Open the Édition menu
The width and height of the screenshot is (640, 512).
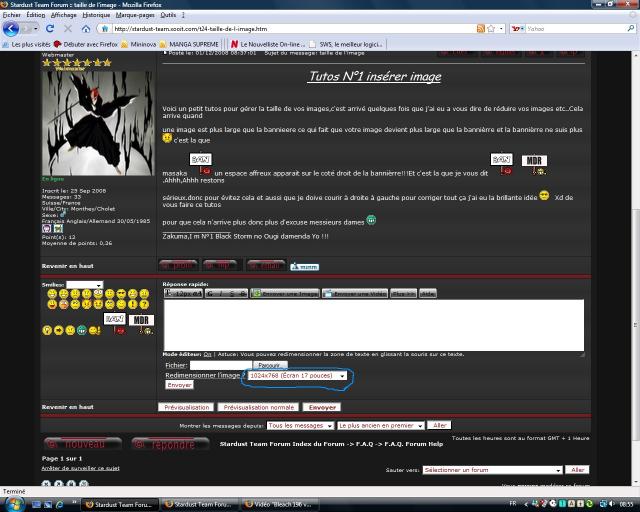coord(36,15)
